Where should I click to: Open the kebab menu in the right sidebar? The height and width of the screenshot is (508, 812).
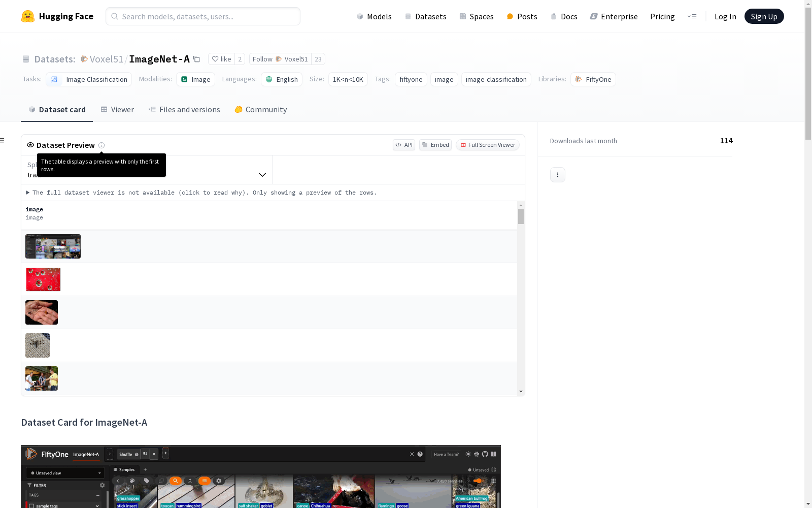[557, 174]
